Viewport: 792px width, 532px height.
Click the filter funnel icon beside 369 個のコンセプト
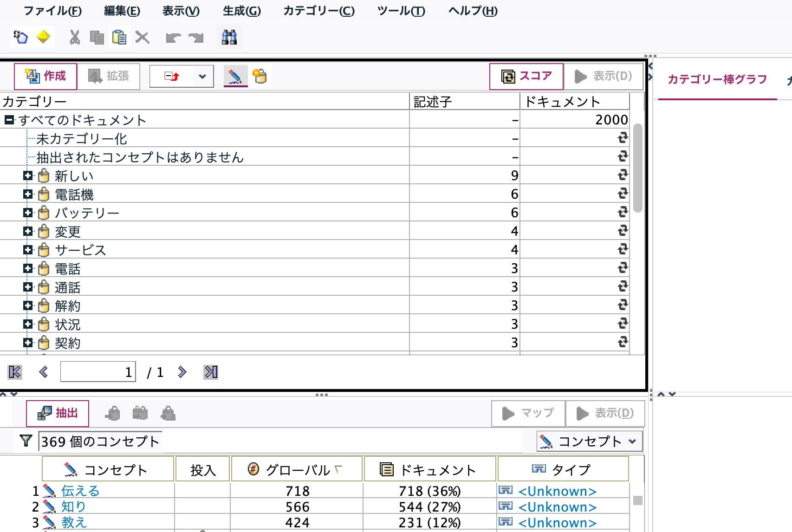[x=25, y=441]
